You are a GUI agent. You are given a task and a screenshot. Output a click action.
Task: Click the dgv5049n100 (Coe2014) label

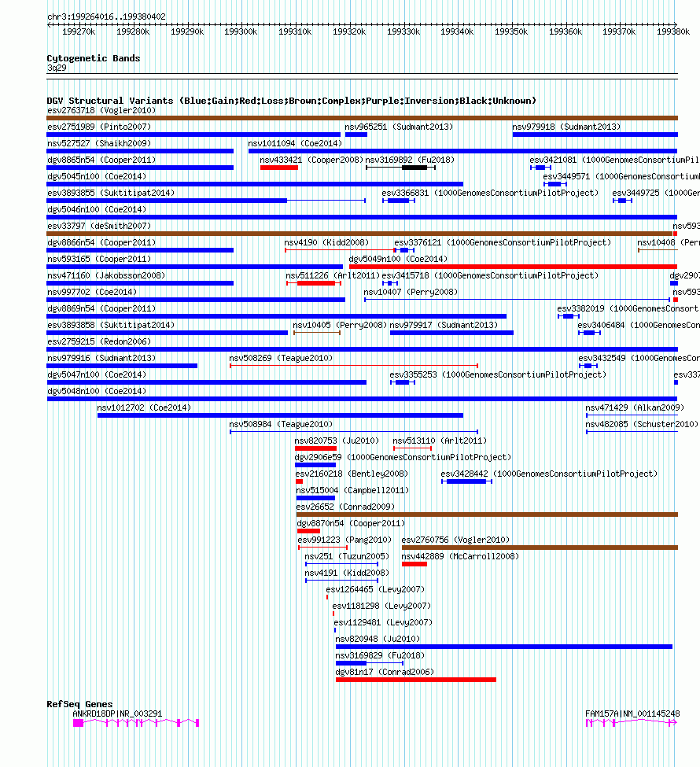(x=398, y=260)
